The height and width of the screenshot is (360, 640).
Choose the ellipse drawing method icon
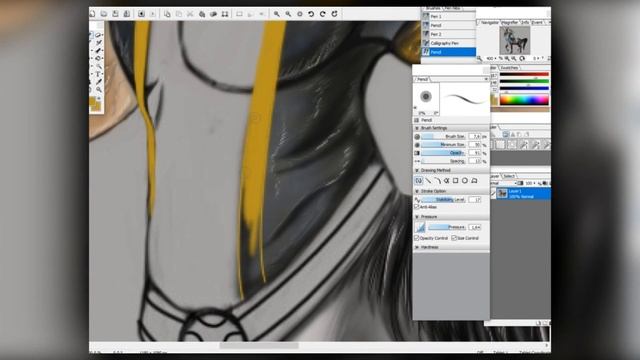pyautogui.click(x=465, y=180)
